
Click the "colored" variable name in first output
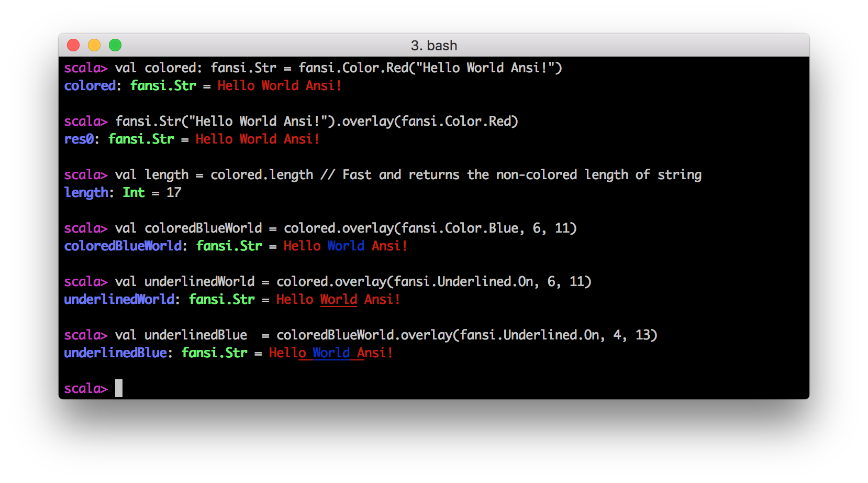coord(90,85)
